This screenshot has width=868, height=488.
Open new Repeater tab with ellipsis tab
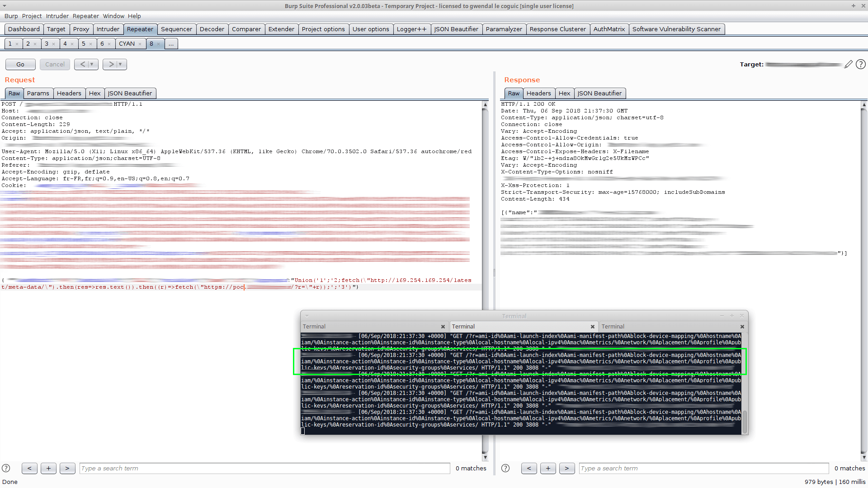(171, 44)
